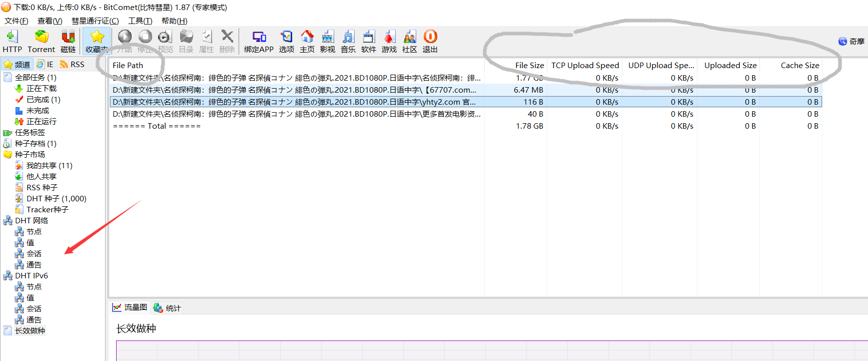This screenshot has width=868, height=361.
Task: Sort by the File Size column header
Action: click(x=515, y=65)
